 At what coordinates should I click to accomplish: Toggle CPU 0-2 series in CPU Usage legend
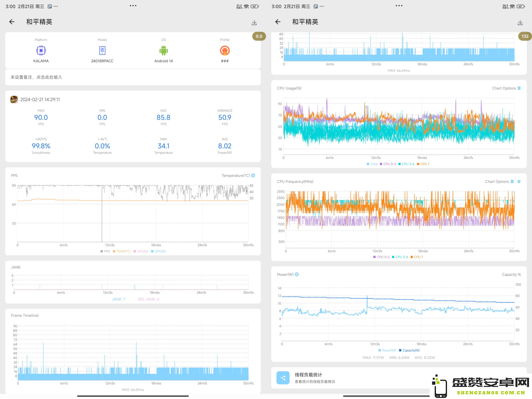[388, 164]
